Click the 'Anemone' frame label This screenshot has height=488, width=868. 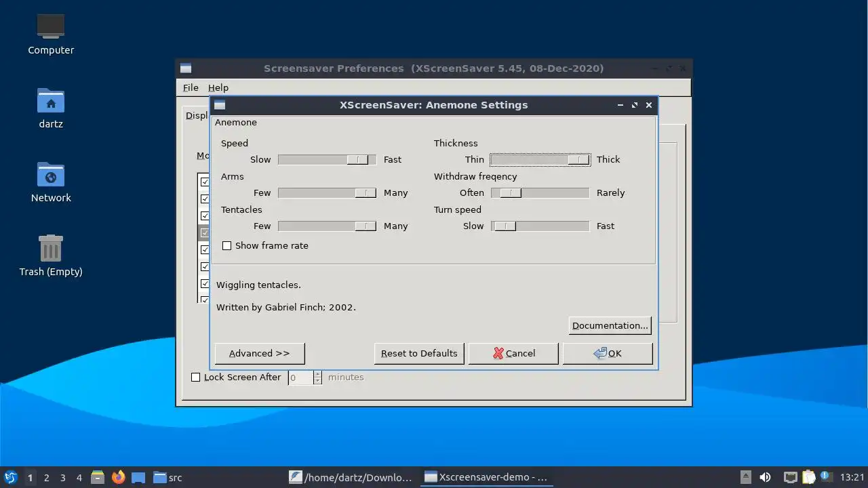pyautogui.click(x=236, y=123)
